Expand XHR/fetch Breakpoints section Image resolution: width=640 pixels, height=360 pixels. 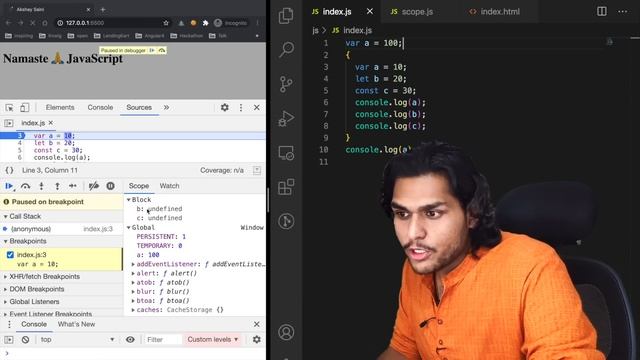pos(6,277)
